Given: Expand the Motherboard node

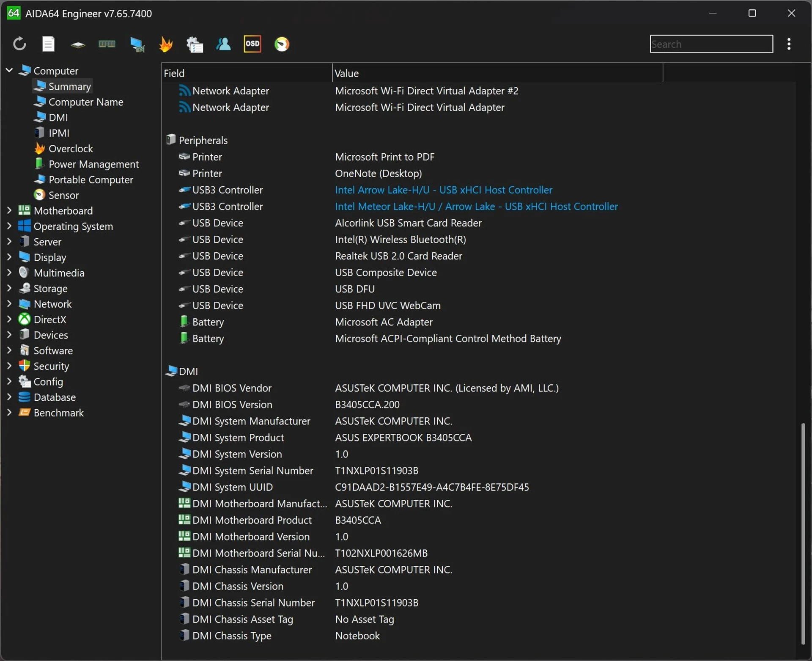Looking at the screenshot, I should pyautogui.click(x=9, y=210).
